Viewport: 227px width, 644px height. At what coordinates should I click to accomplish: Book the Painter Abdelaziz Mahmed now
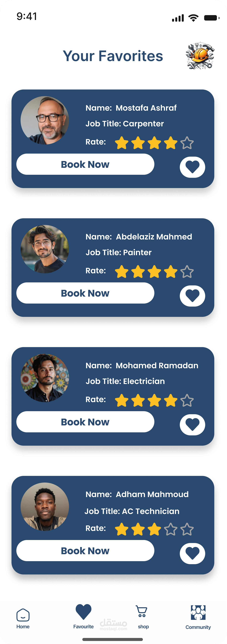85,293
